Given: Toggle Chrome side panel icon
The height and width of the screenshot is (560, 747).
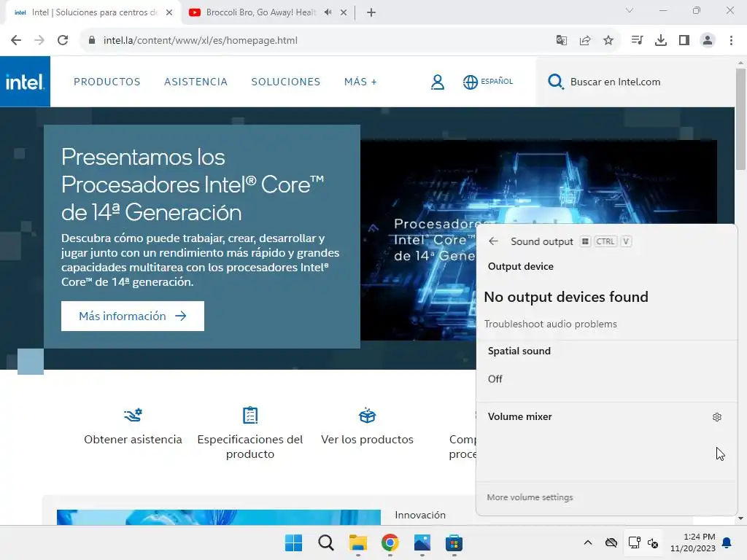Looking at the screenshot, I should pos(684,40).
